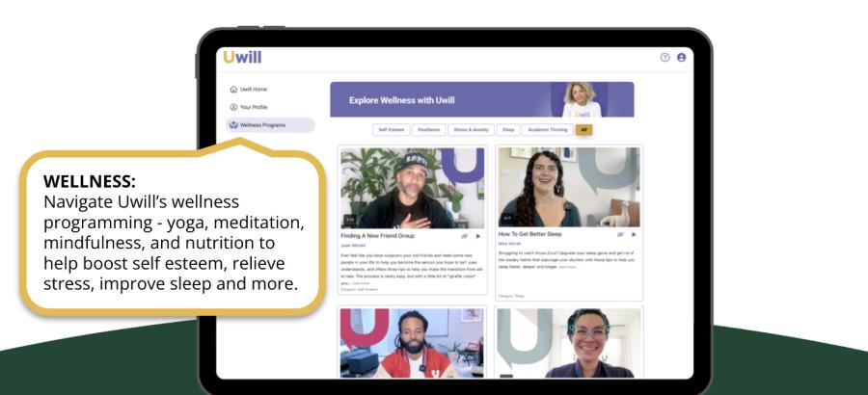Click the Your Profile person icon
The image size is (868, 395).
[x=233, y=107]
